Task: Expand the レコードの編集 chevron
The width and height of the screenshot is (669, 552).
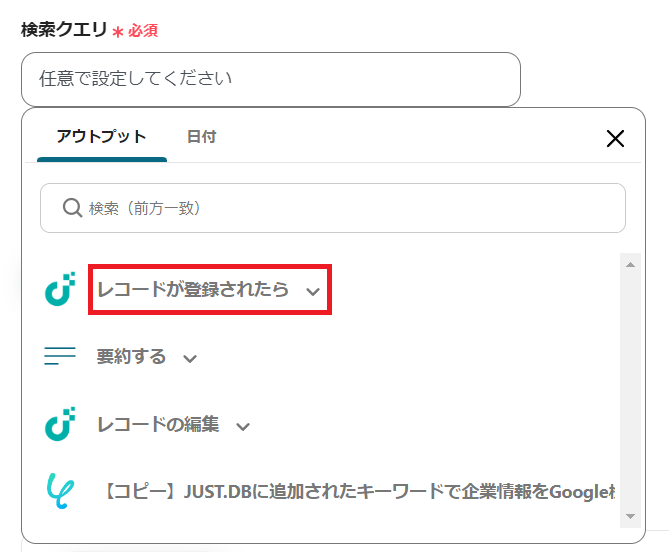Action: 242,425
